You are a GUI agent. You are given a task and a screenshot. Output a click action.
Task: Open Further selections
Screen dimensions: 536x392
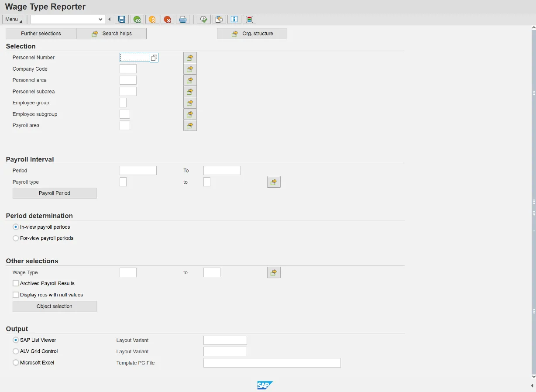pyautogui.click(x=41, y=34)
